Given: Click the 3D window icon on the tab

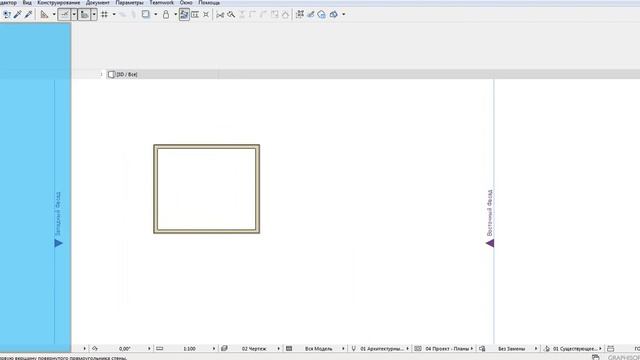Looking at the screenshot, I should click(x=111, y=74).
